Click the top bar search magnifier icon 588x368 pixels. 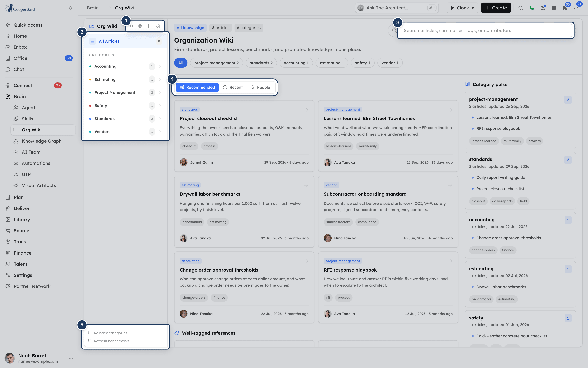[x=520, y=8]
